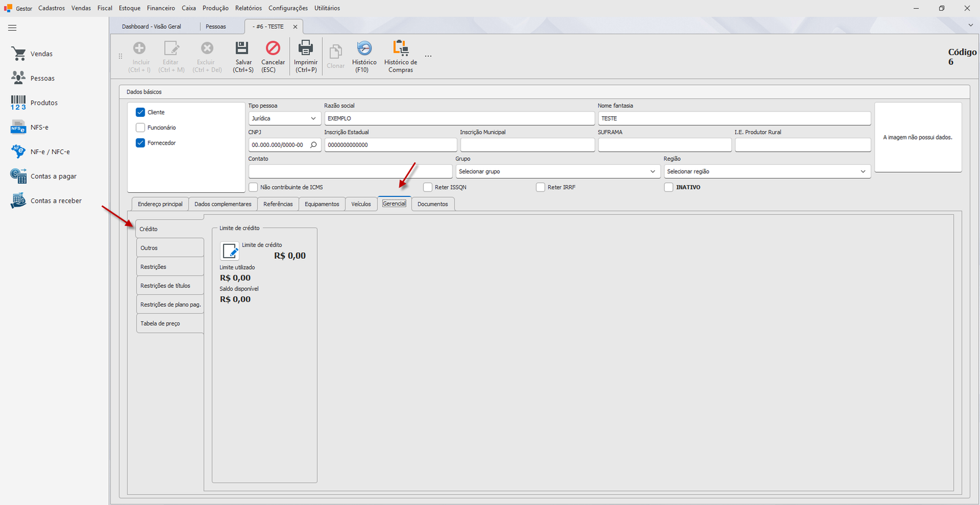Open the hamburger menu in sidebar
This screenshot has width=980, height=505.
click(12, 28)
